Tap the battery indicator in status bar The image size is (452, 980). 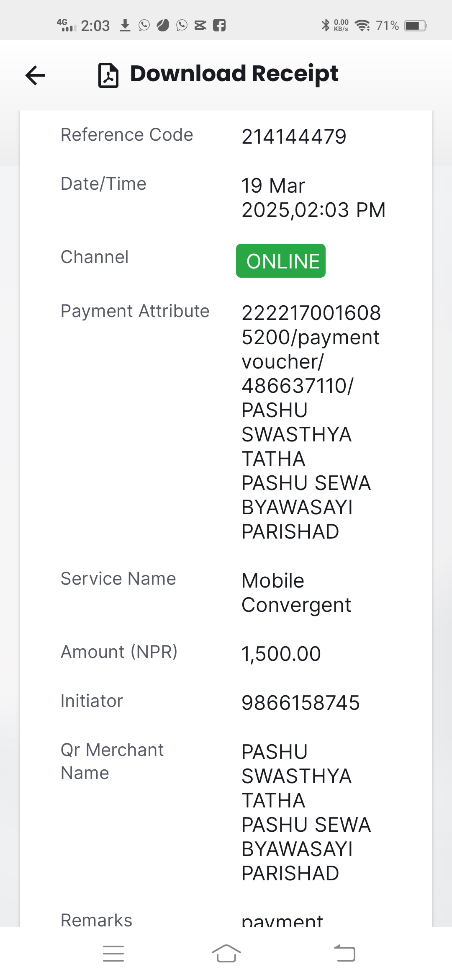415,26
